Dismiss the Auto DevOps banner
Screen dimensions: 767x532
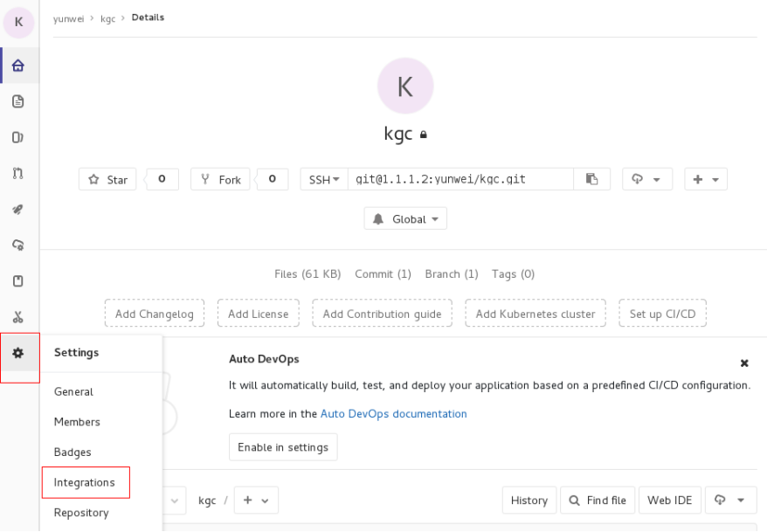tap(743, 363)
